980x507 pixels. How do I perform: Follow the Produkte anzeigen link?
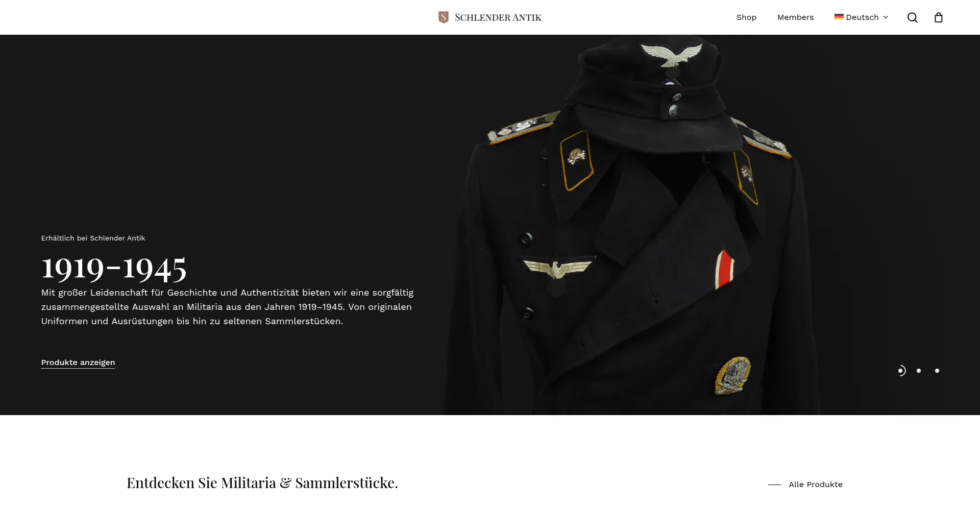(78, 363)
